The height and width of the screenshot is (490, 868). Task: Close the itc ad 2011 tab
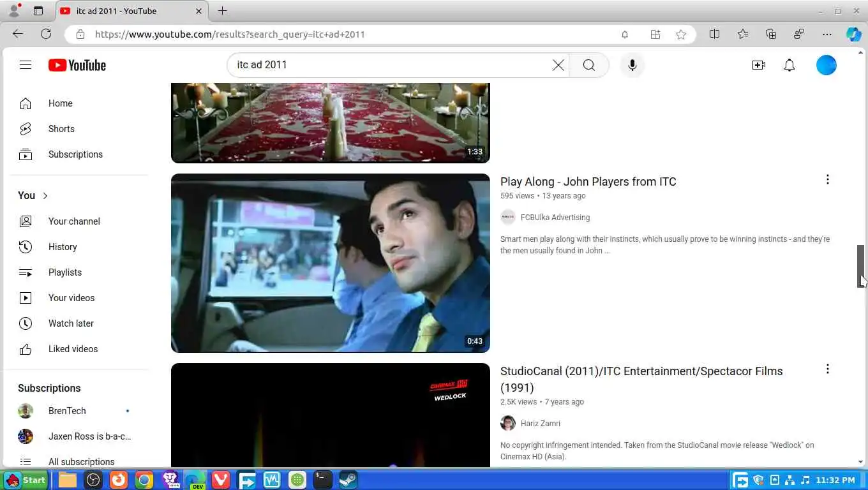pos(198,11)
